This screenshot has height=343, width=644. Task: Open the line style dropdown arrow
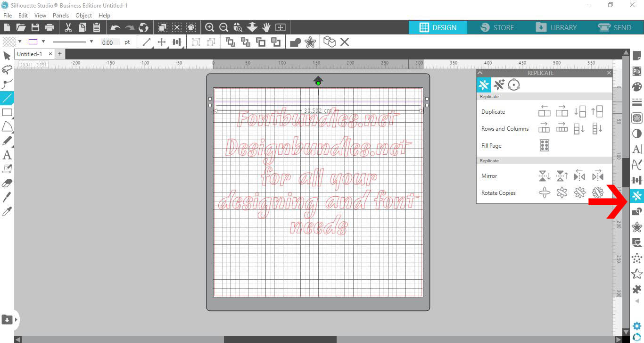click(91, 42)
